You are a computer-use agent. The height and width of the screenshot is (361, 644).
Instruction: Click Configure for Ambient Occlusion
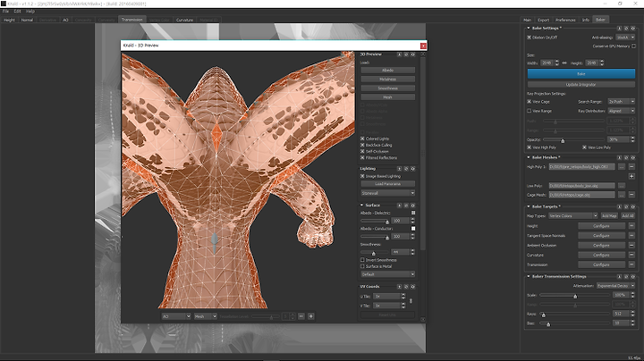(601, 246)
